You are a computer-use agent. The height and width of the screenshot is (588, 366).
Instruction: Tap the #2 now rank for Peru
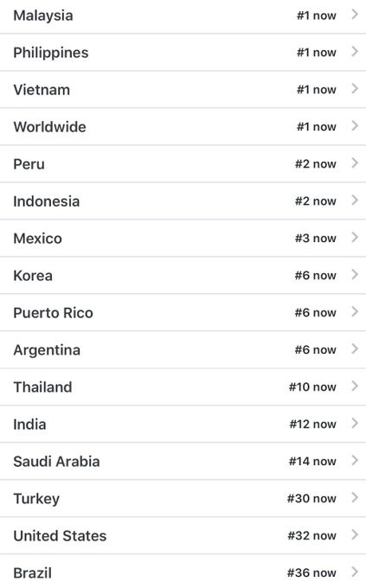(315, 164)
